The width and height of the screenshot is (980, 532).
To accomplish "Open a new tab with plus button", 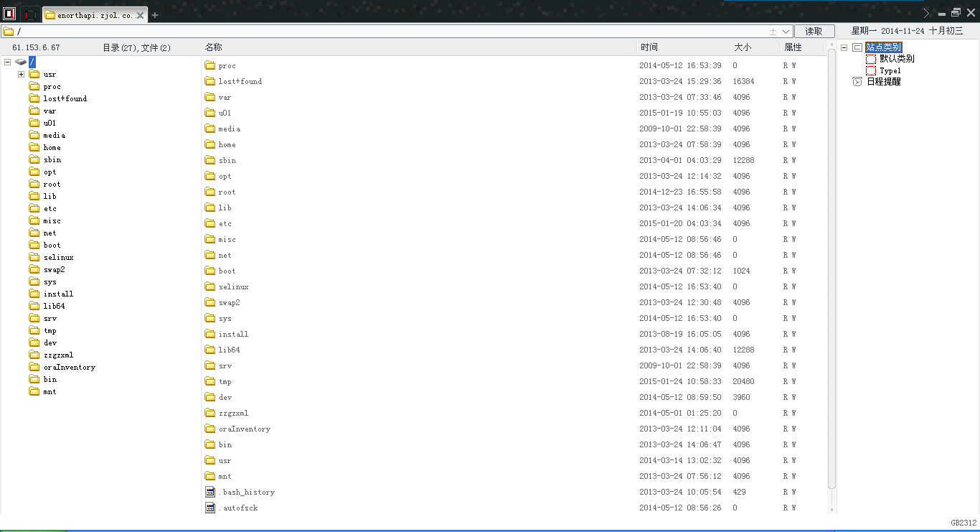I will click(x=155, y=15).
